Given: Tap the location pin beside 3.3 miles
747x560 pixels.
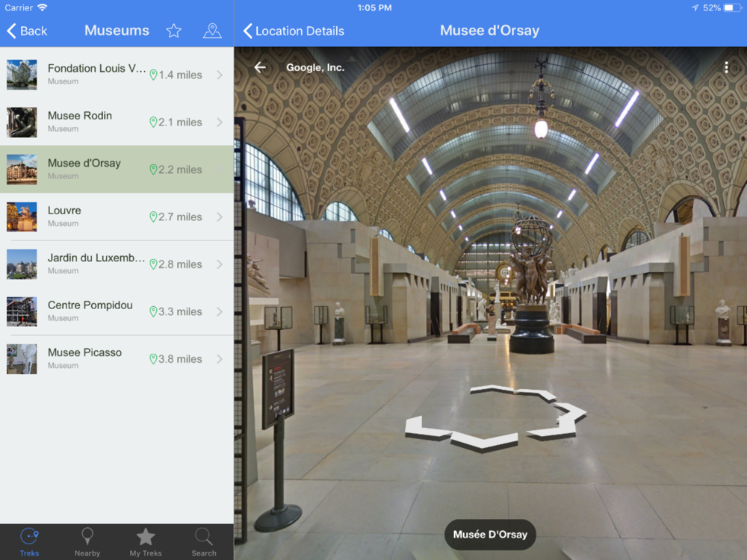Looking at the screenshot, I should [153, 311].
